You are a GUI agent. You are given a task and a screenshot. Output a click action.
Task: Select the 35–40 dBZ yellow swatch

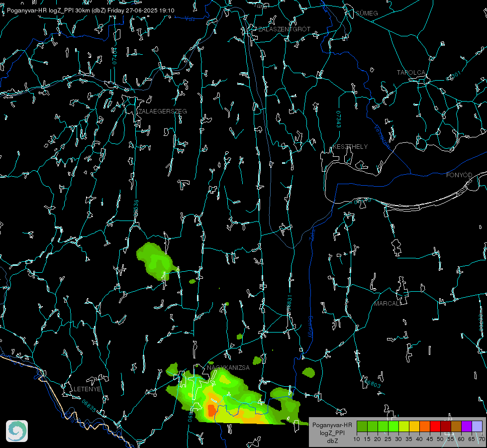(x=414, y=426)
